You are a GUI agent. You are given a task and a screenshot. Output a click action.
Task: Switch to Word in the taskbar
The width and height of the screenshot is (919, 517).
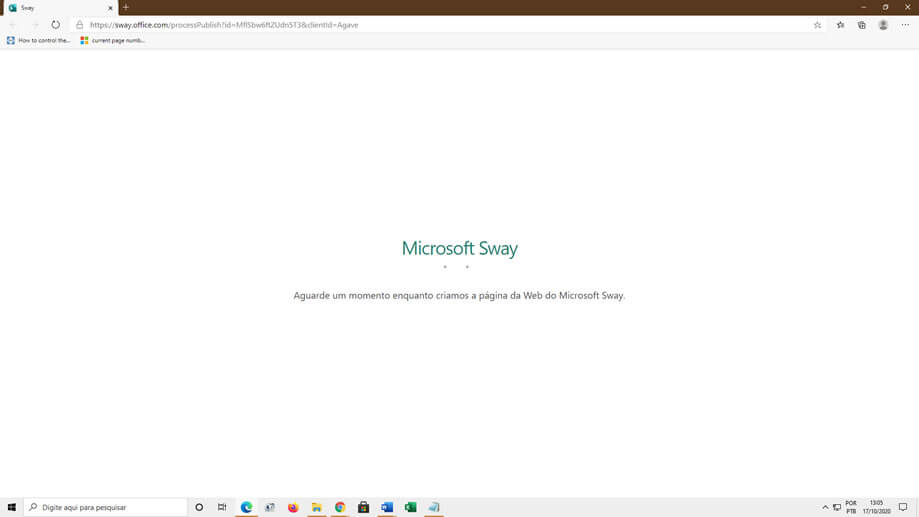coord(387,507)
